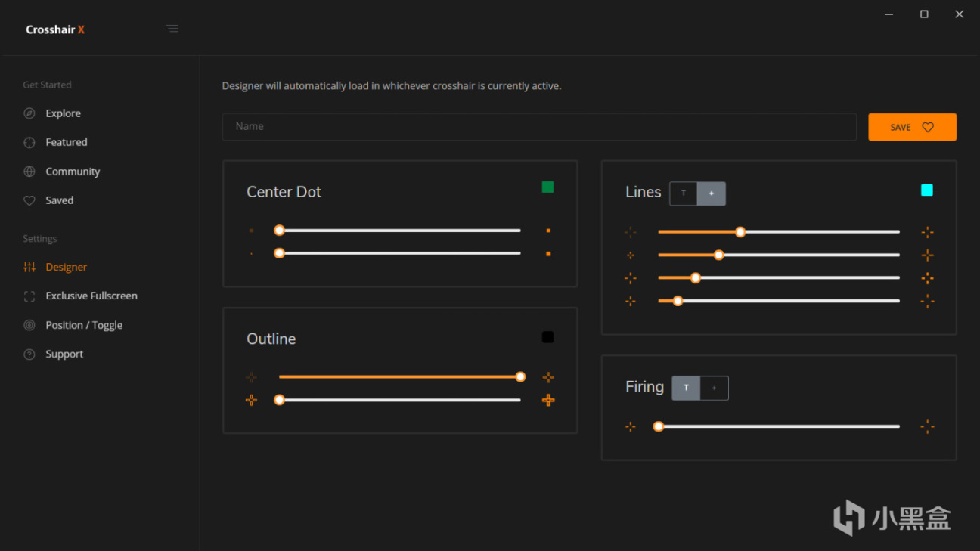980x551 pixels.
Task: Open the Exclusive Fullscreen settings page
Action: (x=91, y=296)
